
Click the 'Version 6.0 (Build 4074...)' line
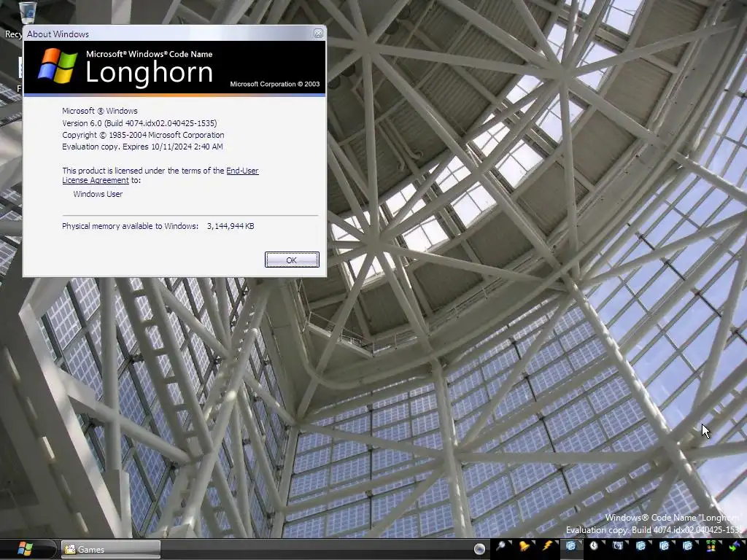(x=139, y=122)
